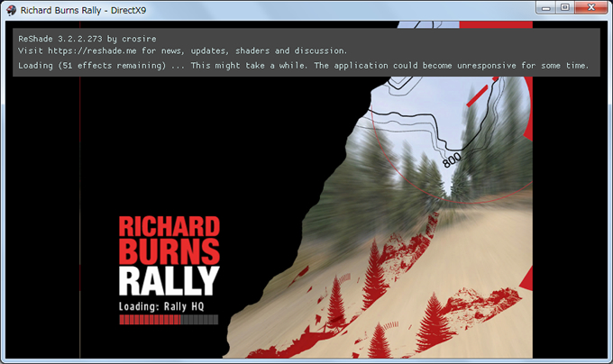Click the title bar text 'Richard Burns Rally - DirectX9'

tap(83, 10)
